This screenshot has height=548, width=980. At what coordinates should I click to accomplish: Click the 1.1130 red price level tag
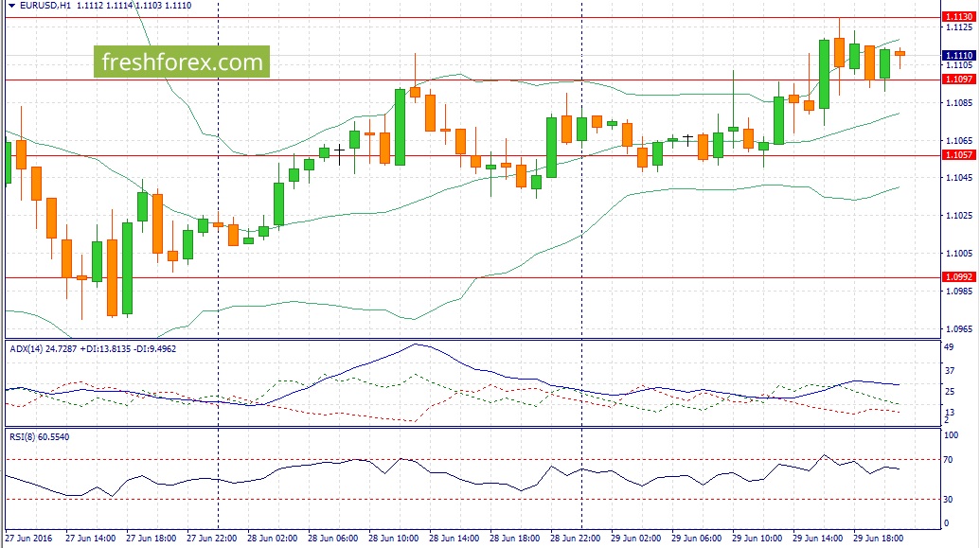[958, 17]
